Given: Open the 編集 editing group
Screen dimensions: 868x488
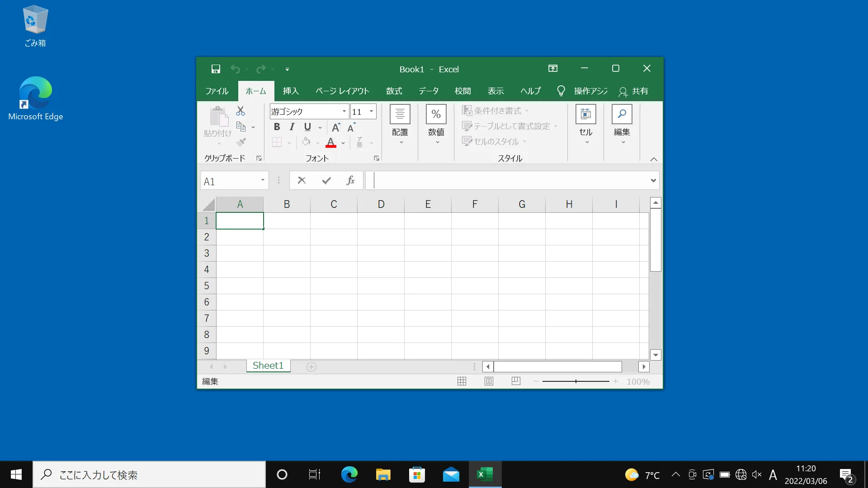Looking at the screenshot, I should 622,125.
